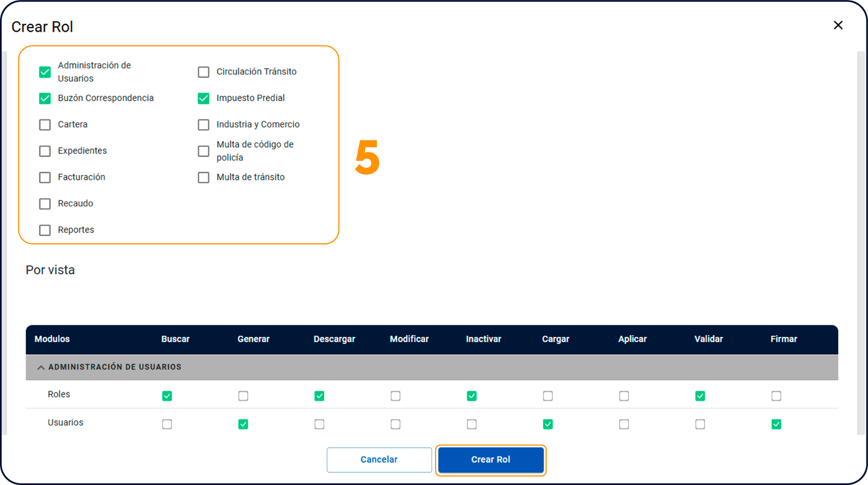Close the Crear Rol dialog

838,25
